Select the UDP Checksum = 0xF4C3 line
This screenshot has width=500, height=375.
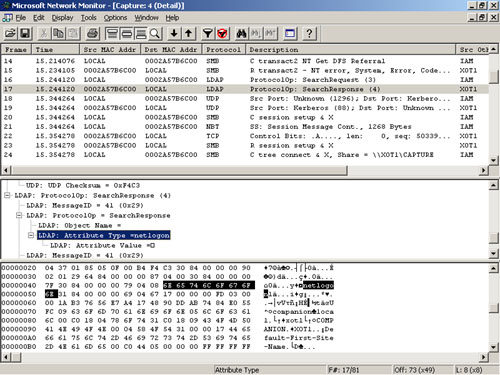coord(83,185)
